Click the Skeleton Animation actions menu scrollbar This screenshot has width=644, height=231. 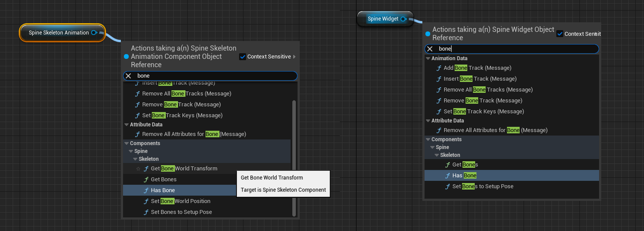pyautogui.click(x=294, y=158)
